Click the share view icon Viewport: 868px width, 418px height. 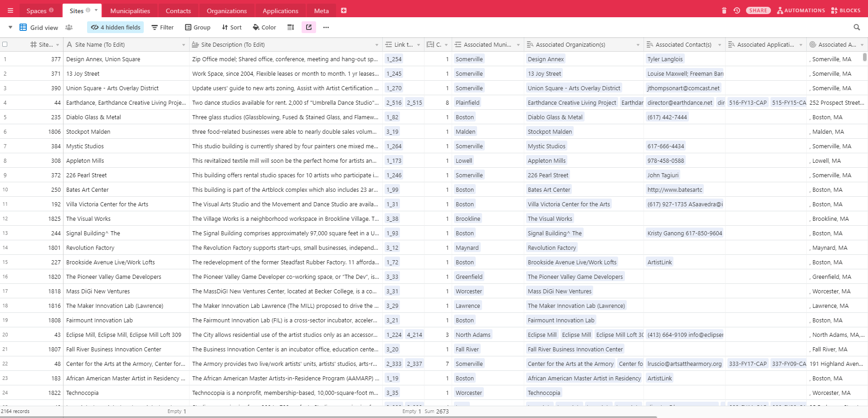pyautogui.click(x=309, y=27)
